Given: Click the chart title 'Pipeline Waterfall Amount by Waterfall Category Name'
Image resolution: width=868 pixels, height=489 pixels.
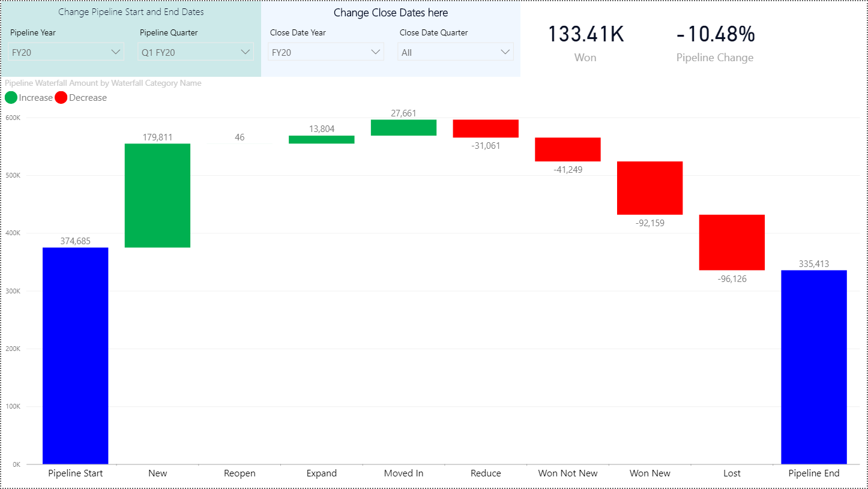Looking at the screenshot, I should (x=103, y=83).
